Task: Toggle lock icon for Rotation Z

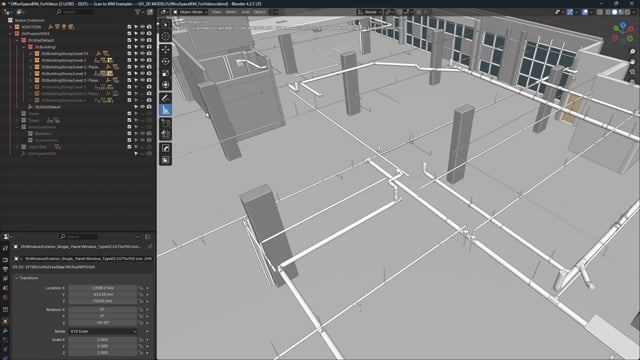Action: click(x=141, y=322)
